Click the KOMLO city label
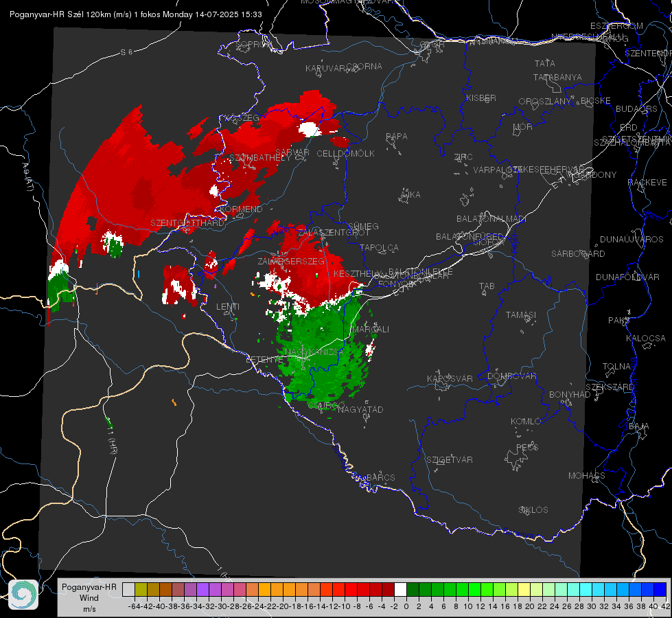Viewport: 672px width, 618px height. click(x=526, y=422)
